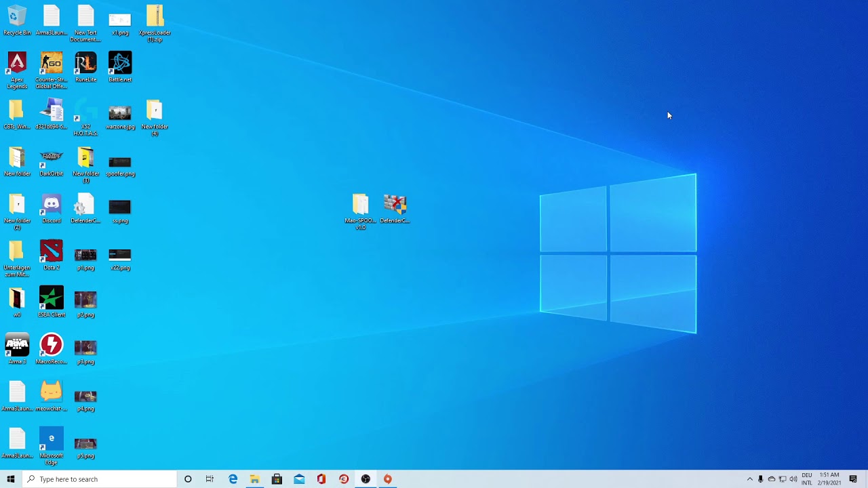Screen dimensions: 868x488
Task: Select the Counter-Strike Global Offensive shortcut
Action: (52, 70)
